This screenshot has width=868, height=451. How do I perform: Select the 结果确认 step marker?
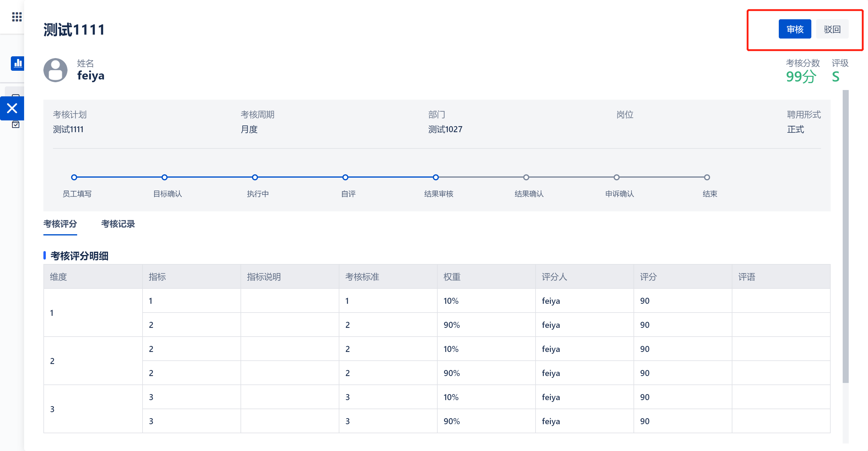click(x=526, y=177)
